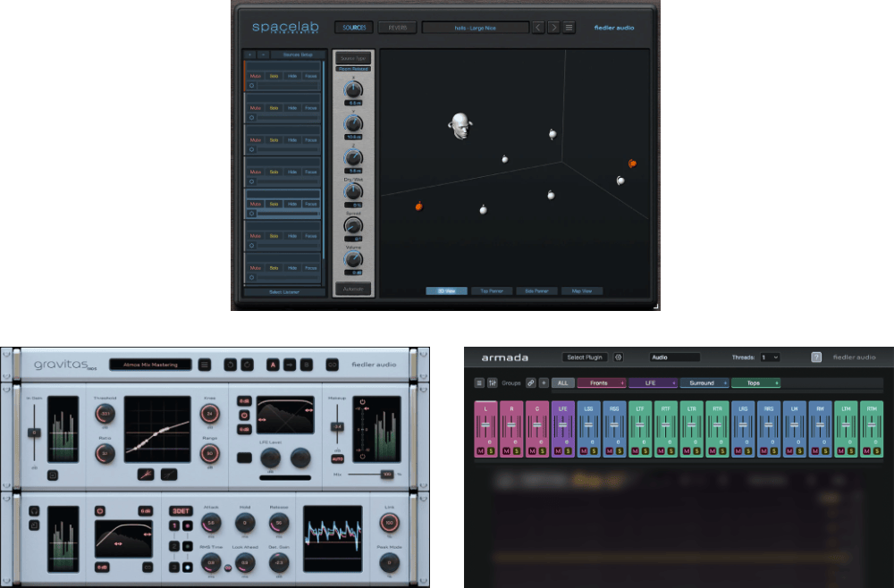This screenshot has height=588, width=894.
Task: Redo change in Gravitas
Action: click(x=247, y=365)
